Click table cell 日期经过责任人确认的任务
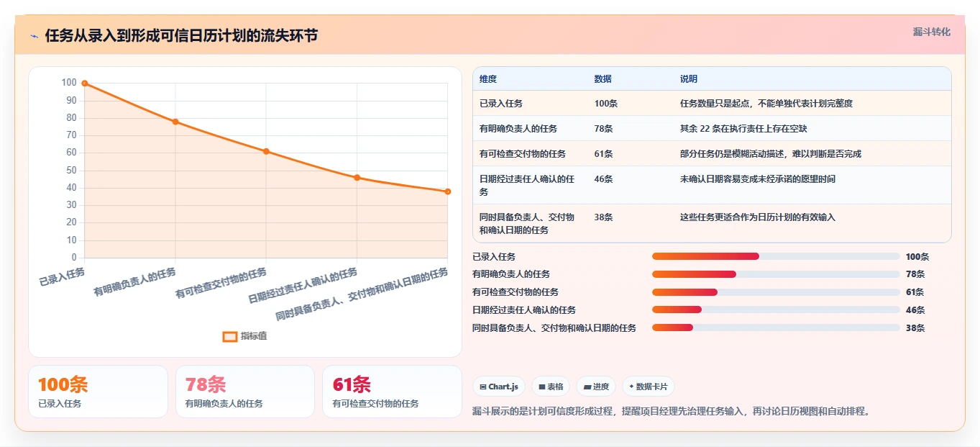This screenshot has height=447, width=980. [527, 186]
